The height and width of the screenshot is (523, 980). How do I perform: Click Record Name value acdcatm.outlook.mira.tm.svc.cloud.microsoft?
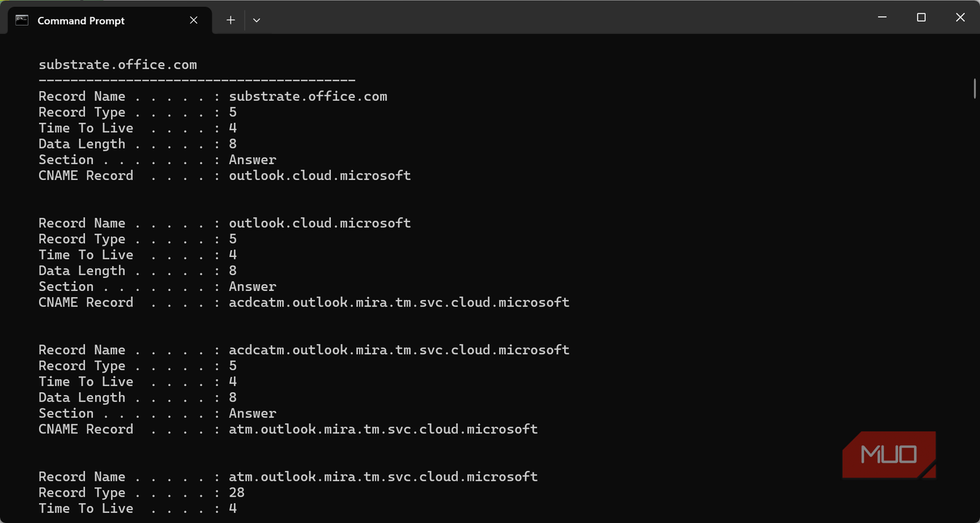pyautogui.click(x=399, y=350)
